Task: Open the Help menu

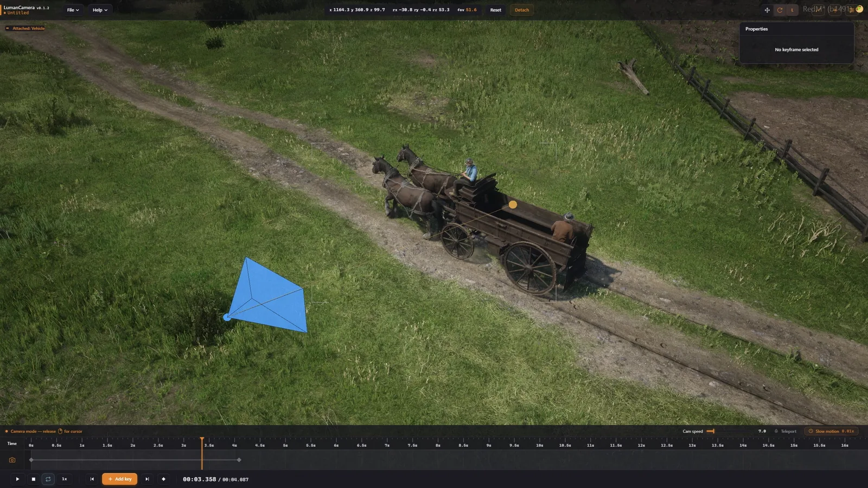Action: (x=100, y=10)
